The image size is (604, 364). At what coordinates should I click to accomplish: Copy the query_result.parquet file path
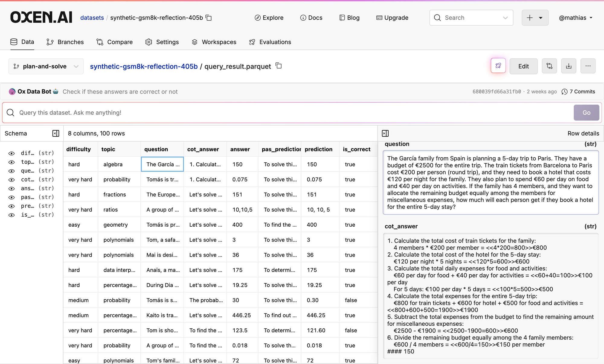pos(279,66)
